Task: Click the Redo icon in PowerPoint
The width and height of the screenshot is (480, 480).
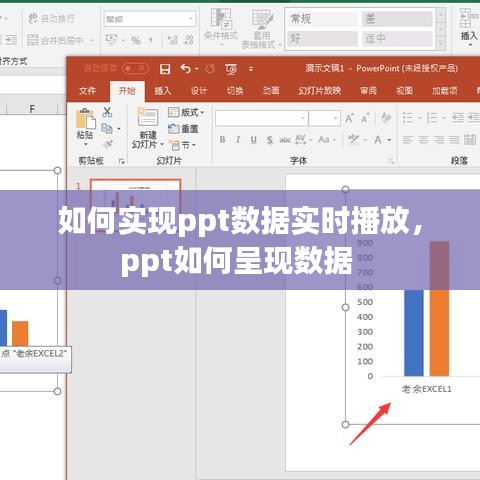Action: point(210,69)
